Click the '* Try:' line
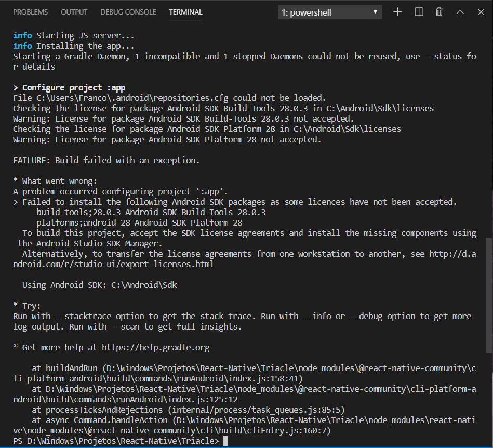Image resolution: width=493 pixels, height=448 pixels. 26,306
